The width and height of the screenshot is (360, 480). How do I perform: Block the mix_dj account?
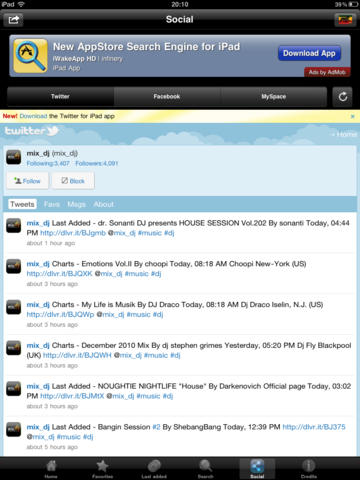73,181
